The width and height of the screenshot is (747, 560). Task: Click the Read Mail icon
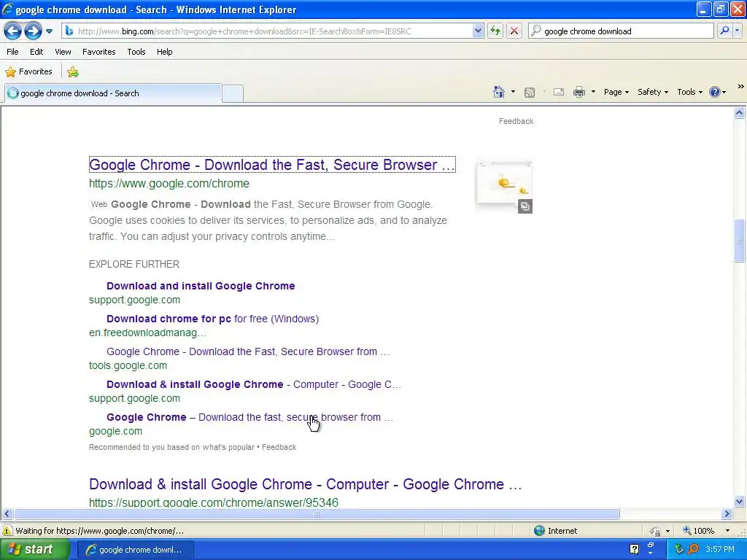point(559,92)
